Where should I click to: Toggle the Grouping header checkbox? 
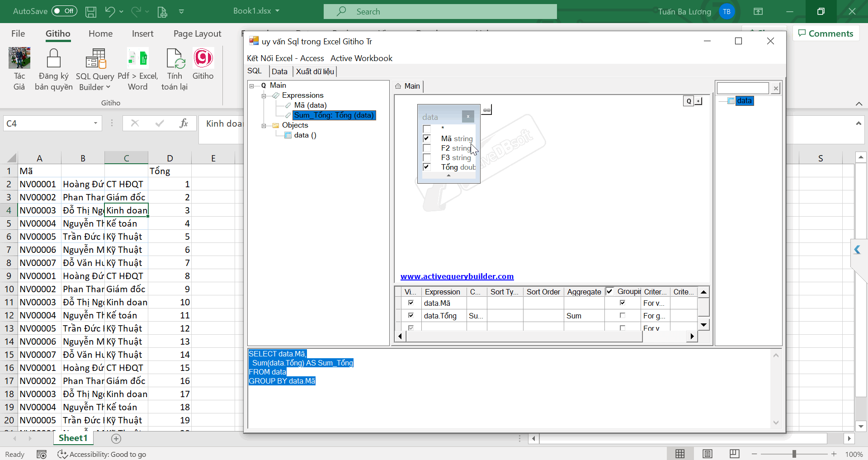(609, 291)
